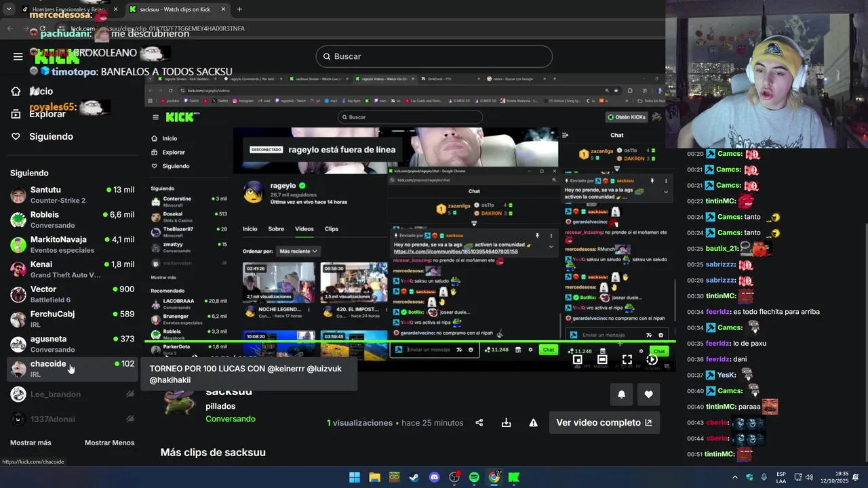Click the microphone tray icon
The image size is (868, 488).
tap(764, 477)
